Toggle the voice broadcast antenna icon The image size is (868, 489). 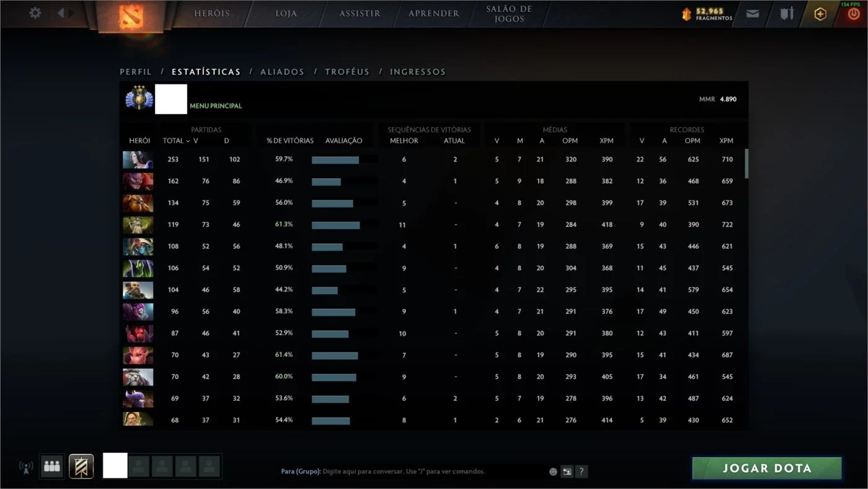(x=26, y=467)
